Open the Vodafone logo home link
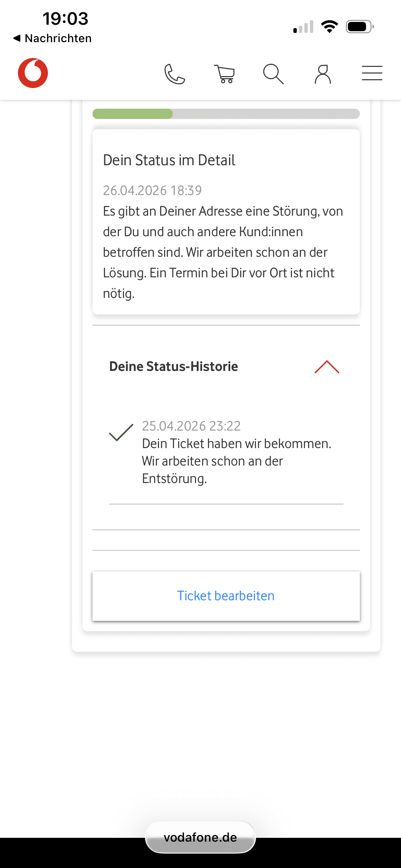 pyautogui.click(x=33, y=73)
